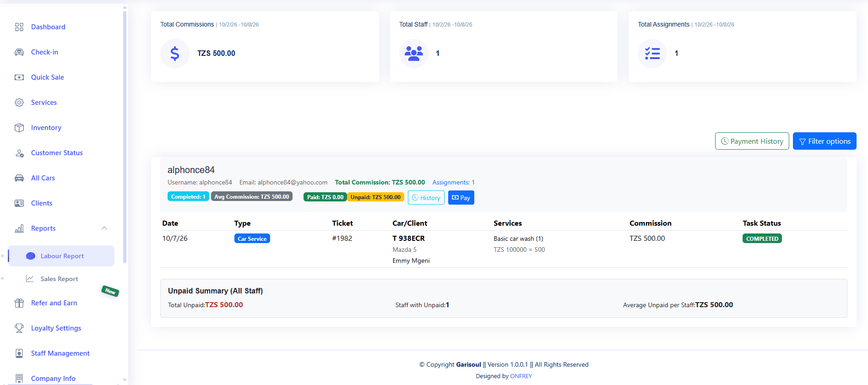This screenshot has height=385, width=868.
Task: Click the Unpaid: TZS 500.00 badge
Action: coord(375,197)
